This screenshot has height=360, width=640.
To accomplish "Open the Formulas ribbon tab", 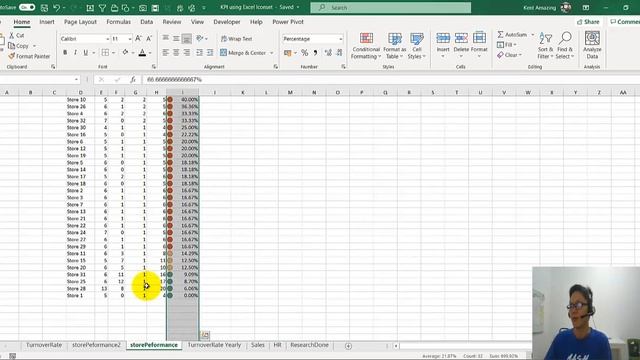I will click(118, 22).
